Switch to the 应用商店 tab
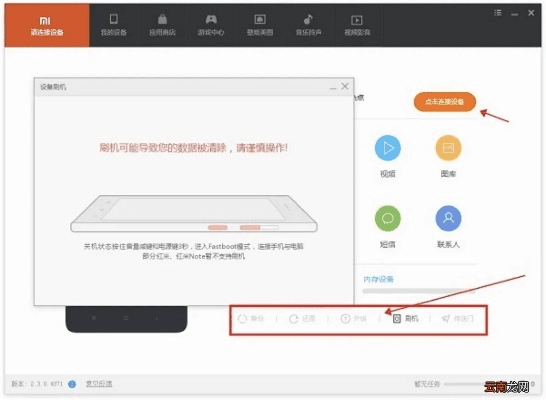 (162, 25)
